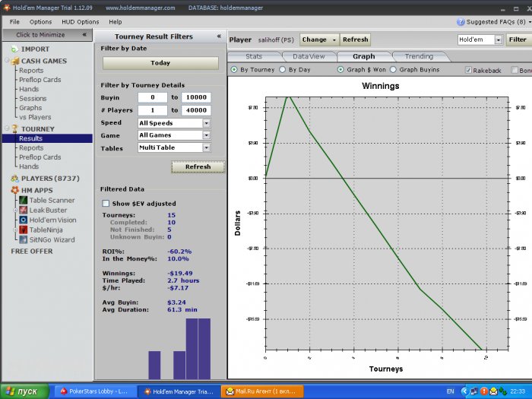Uncheck the Rakeback checkbox
The height and width of the screenshot is (399, 532).
click(469, 70)
